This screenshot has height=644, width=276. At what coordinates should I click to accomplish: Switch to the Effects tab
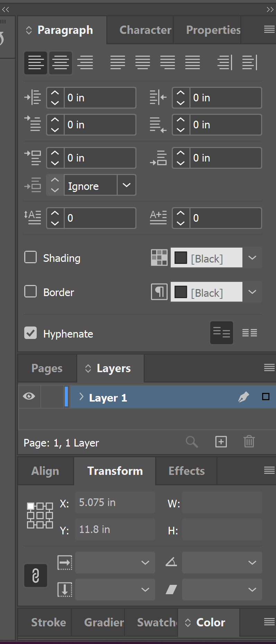187,471
